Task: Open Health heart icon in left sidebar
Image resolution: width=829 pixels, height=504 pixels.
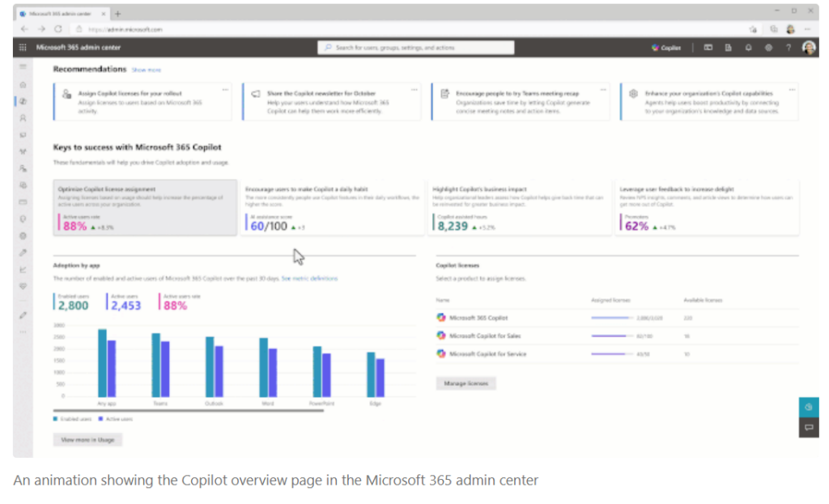Action: point(23,286)
